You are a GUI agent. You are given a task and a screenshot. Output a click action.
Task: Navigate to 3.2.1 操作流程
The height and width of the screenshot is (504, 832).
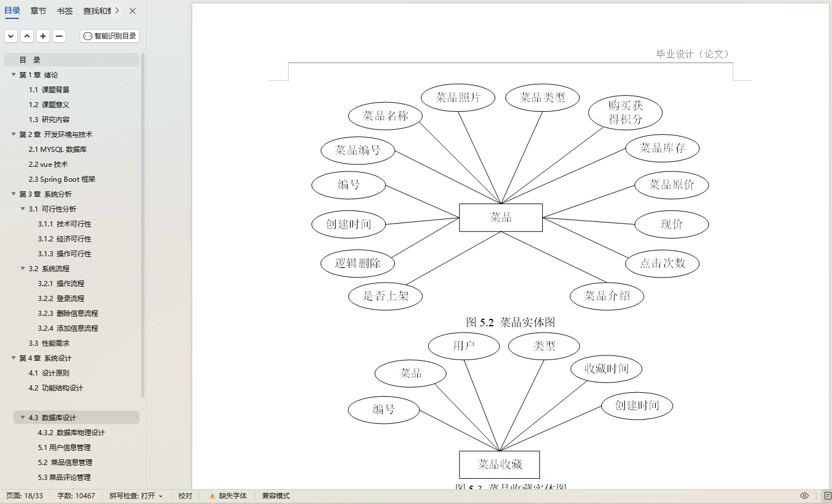pos(61,283)
